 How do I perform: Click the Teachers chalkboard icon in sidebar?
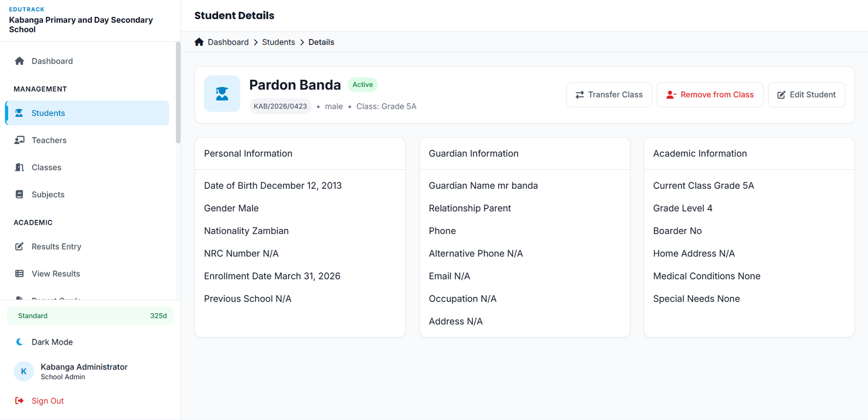point(20,140)
